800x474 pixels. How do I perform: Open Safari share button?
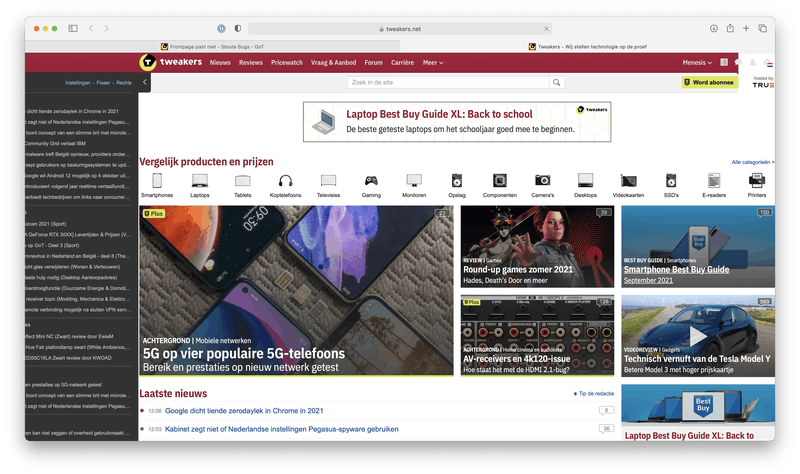click(730, 28)
